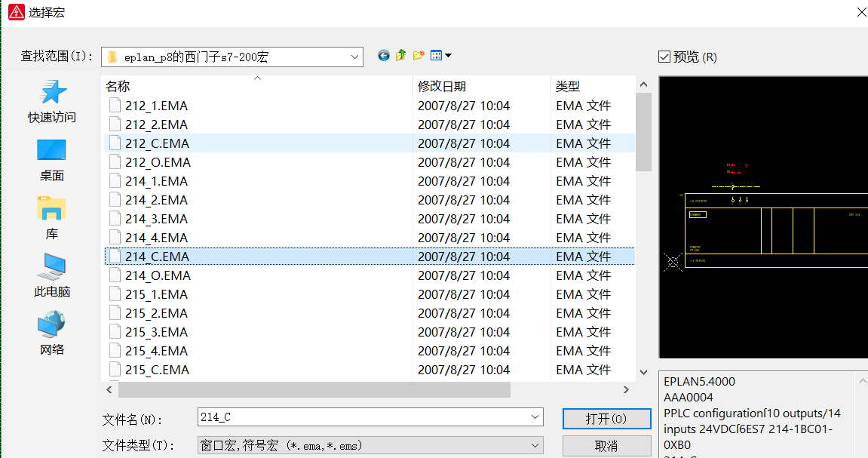The image size is (868, 458).
Task: Expand the file name dropdown
Action: pos(535,417)
